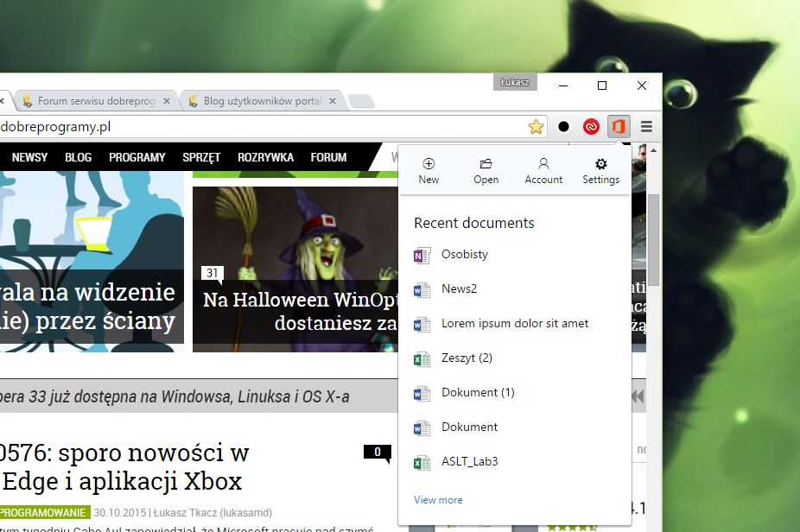The image size is (800, 532).
Task: Switch to Blog użytkowników portalu tab
Action: pos(261,101)
